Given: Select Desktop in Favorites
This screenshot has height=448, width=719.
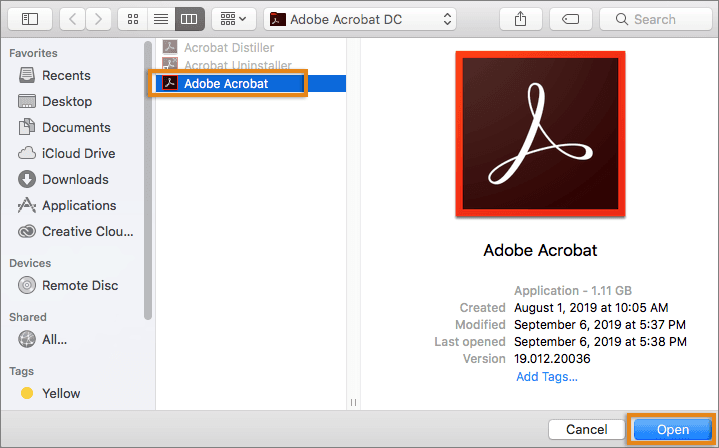Looking at the screenshot, I should point(67,101).
